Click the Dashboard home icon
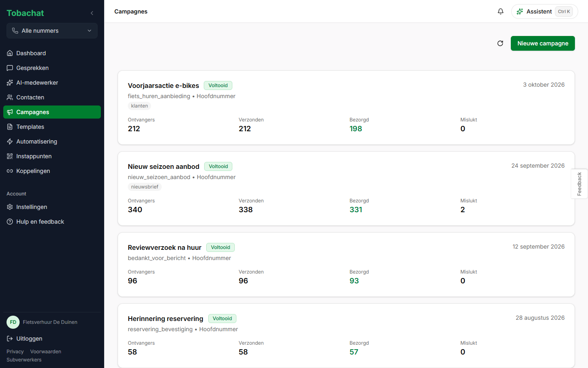Screen dimensions: 588x368 click(x=10, y=53)
